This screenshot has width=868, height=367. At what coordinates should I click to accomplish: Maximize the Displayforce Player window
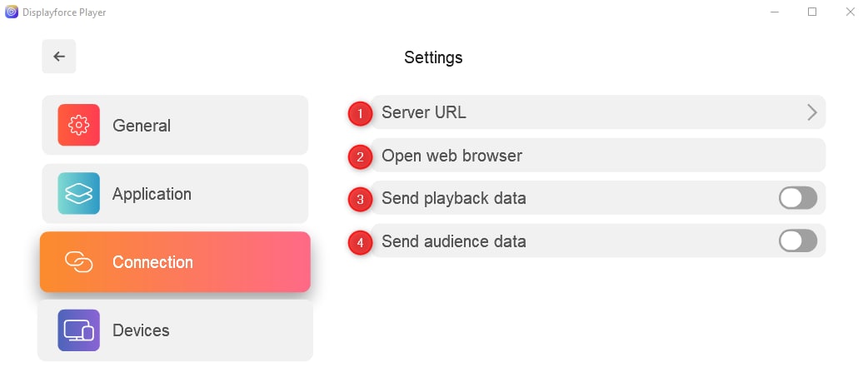click(x=812, y=12)
